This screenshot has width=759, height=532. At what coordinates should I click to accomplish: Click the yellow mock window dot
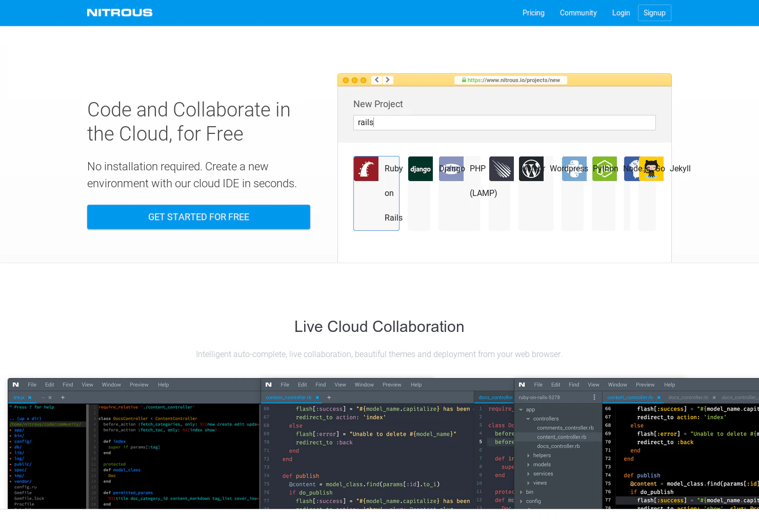(354, 80)
